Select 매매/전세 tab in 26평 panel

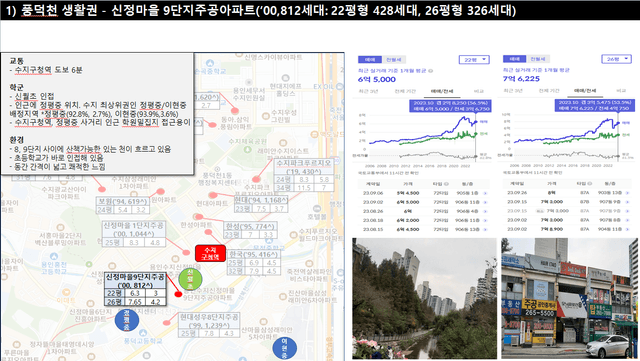585,91
